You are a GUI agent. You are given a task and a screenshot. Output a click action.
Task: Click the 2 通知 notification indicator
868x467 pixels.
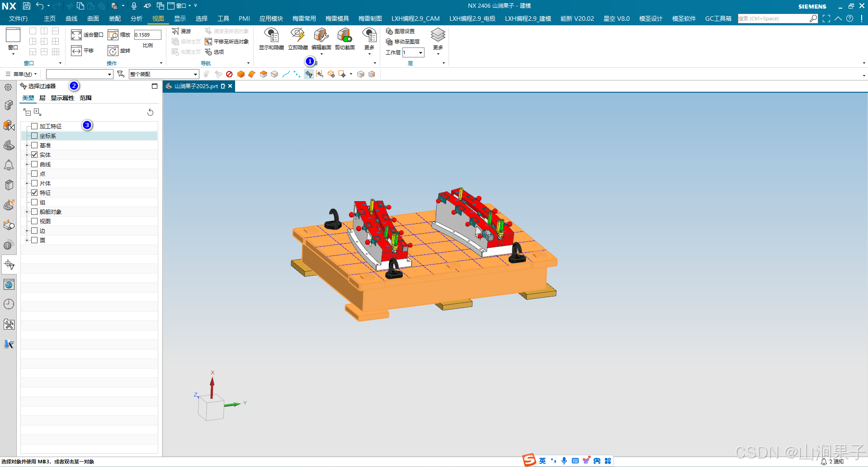click(832, 462)
